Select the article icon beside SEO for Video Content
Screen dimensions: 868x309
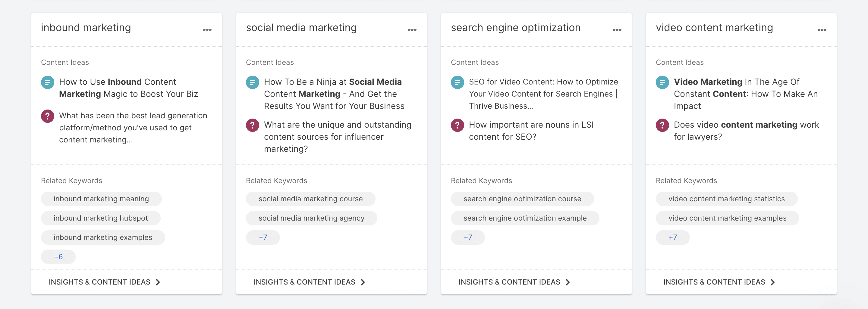[x=457, y=82]
